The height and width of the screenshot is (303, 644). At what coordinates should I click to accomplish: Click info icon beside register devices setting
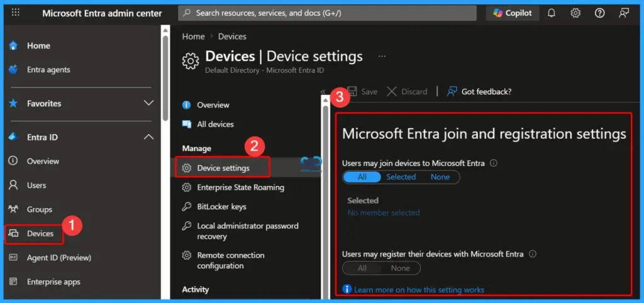(x=533, y=254)
